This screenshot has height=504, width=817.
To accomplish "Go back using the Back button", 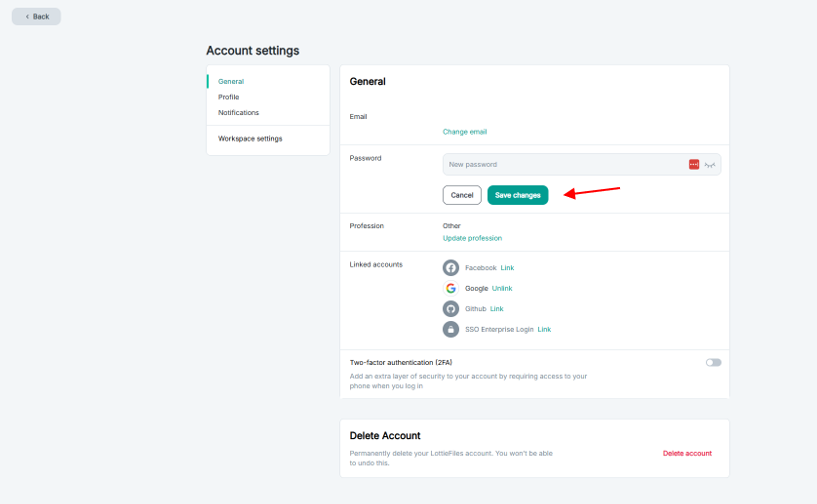I will (x=36, y=17).
